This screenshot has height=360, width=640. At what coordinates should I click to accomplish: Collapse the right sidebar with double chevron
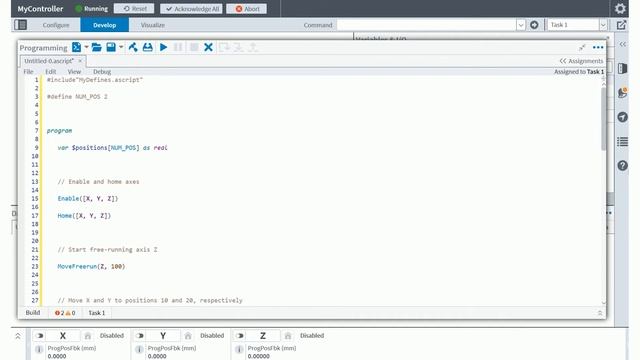[622, 44]
